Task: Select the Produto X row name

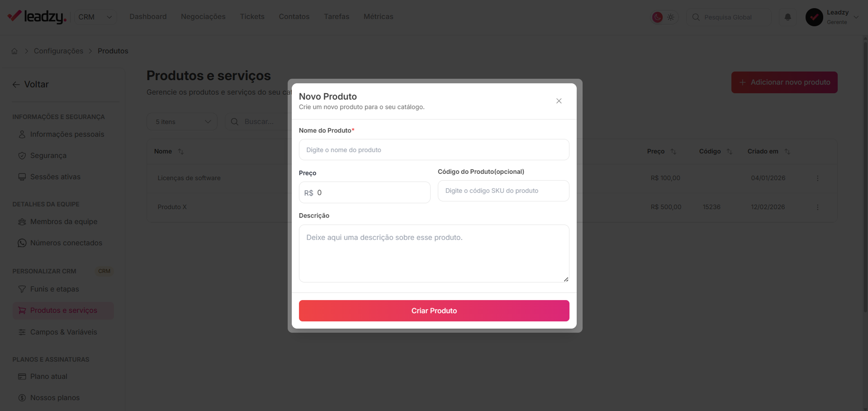Action: click(x=172, y=207)
